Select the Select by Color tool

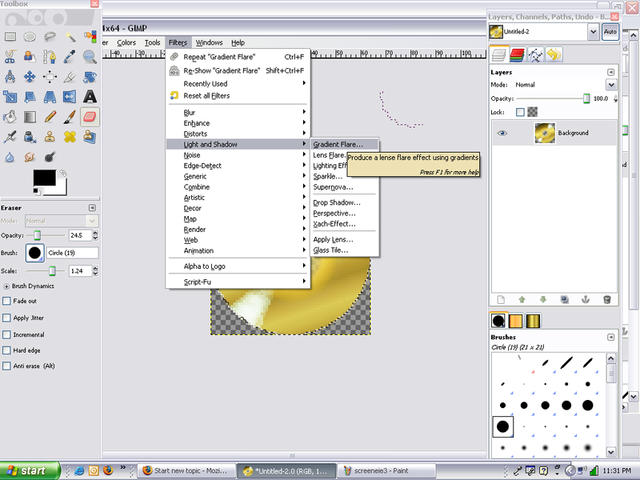(90, 37)
